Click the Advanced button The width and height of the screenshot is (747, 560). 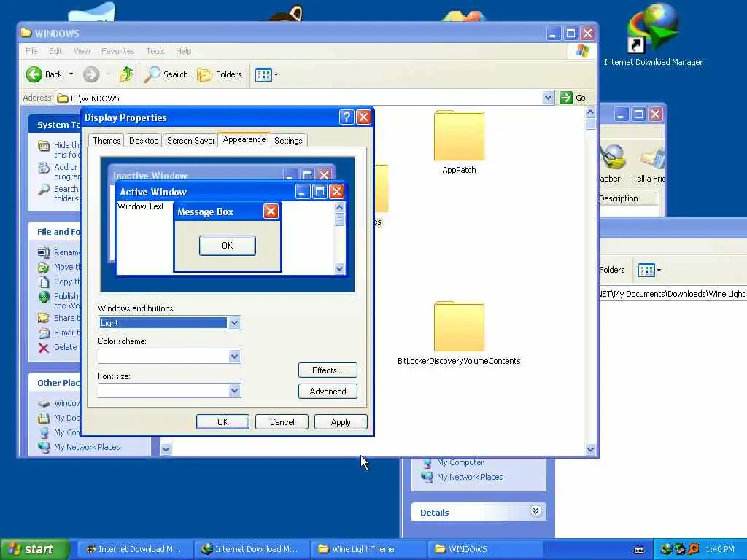click(x=328, y=392)
